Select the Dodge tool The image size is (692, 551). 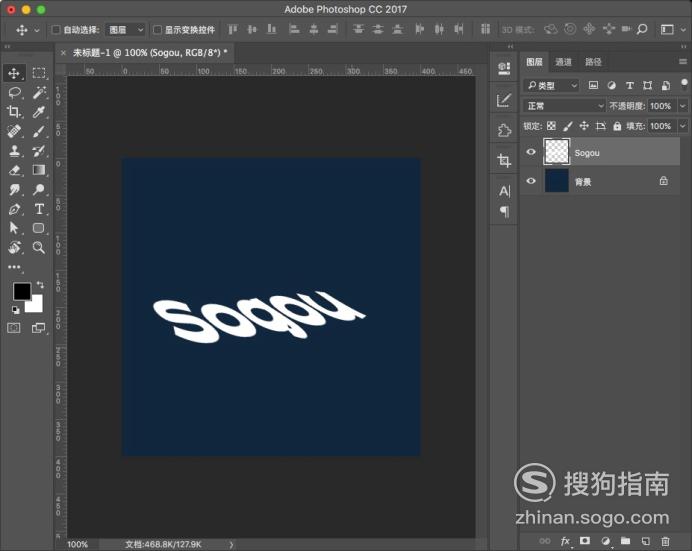tap(39, 190)
